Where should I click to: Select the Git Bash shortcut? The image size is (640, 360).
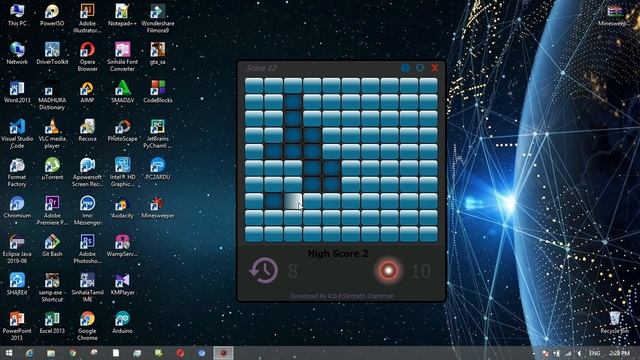pos(52,245)
